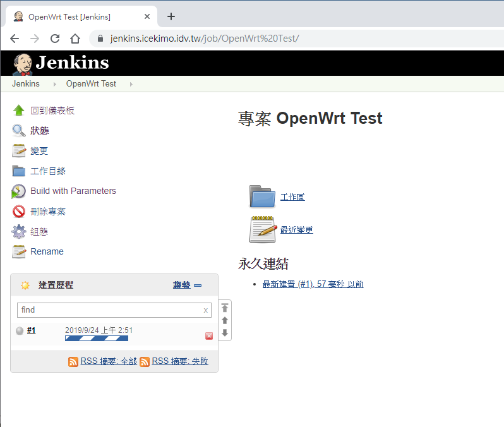This screenshot has height=427, width=504.
Task: Click the browser reload icon
Action: [x=55, y=39]
